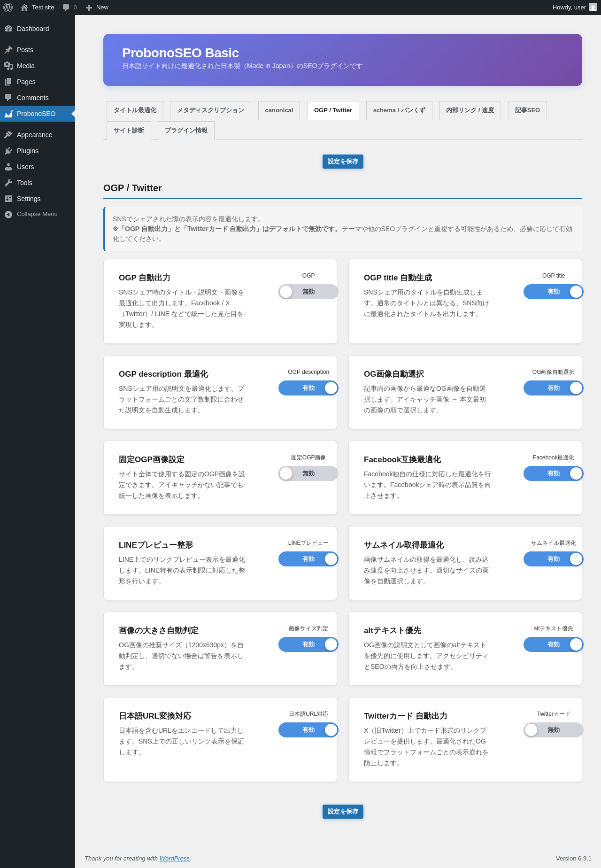
Task: Switch to 内部リンク / 速度 tab
Action: click(x=470, y=110)
